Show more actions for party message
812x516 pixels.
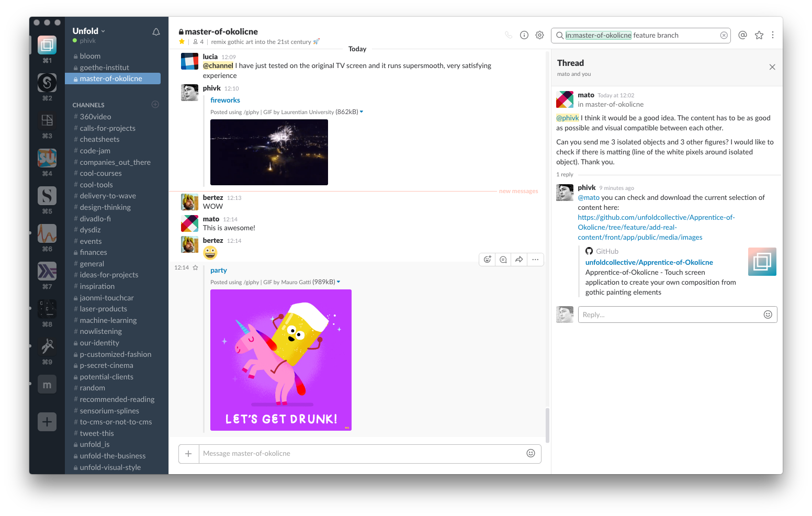(535, 260)
